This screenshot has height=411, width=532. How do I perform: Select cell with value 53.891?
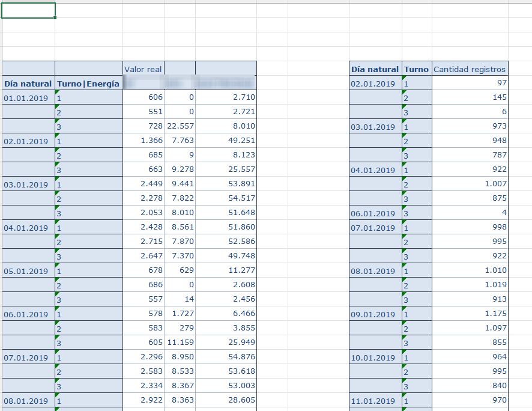click(x=226, y=184)
